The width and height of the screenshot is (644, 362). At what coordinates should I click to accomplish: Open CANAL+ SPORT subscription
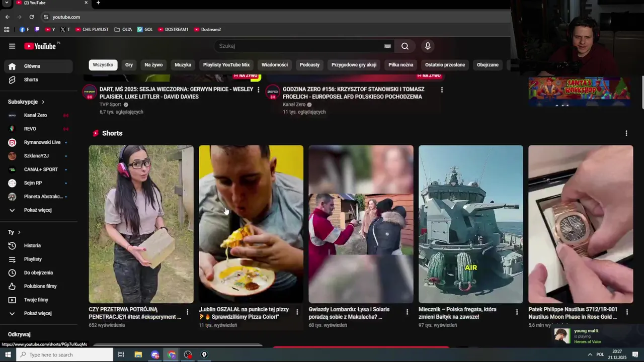pyautogui.click(x=38, y=170)
